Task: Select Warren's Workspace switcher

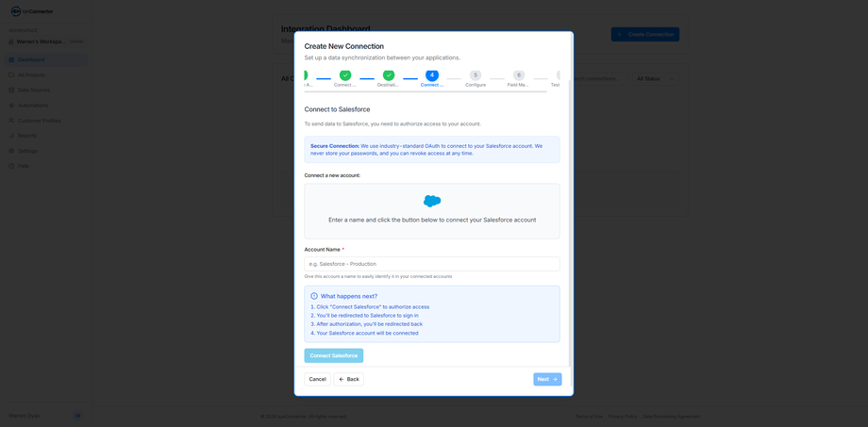Action: [x=46, y=41]
